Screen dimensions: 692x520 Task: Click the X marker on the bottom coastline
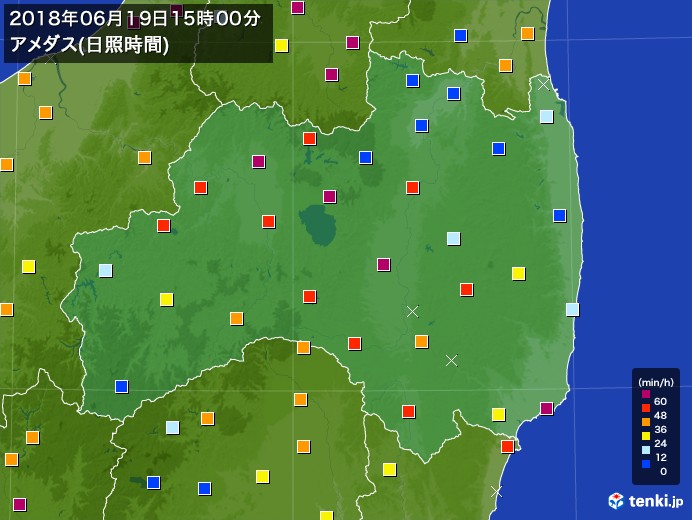[x=496, y=491]
